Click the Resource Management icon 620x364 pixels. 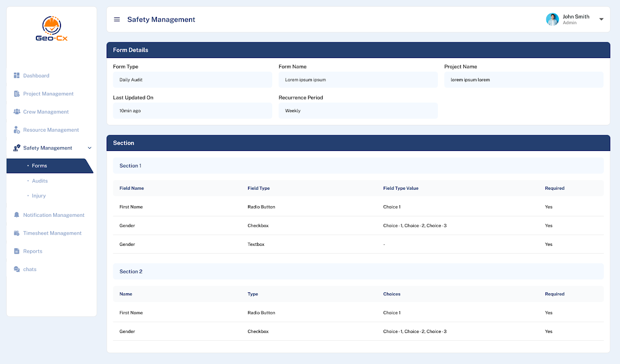[x=16, y=130]
